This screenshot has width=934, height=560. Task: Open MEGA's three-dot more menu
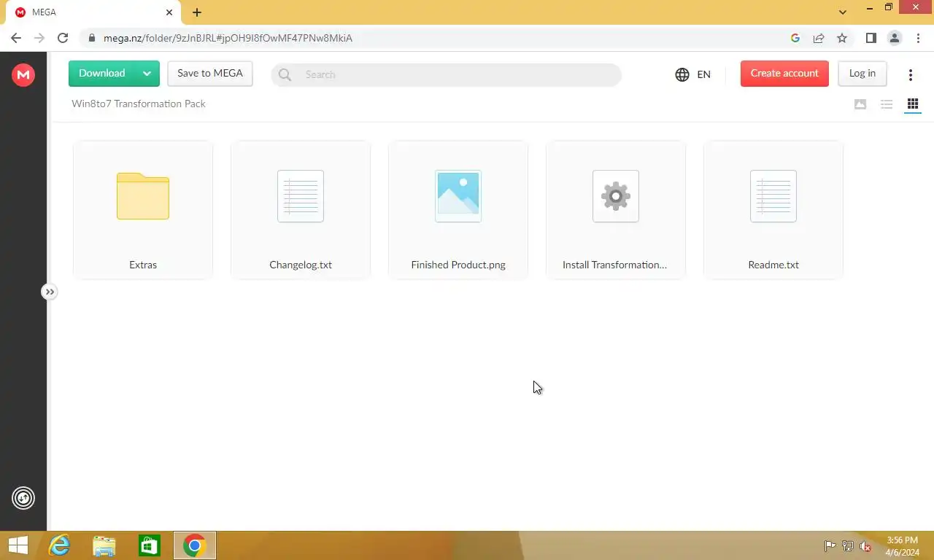pos(910,75)
